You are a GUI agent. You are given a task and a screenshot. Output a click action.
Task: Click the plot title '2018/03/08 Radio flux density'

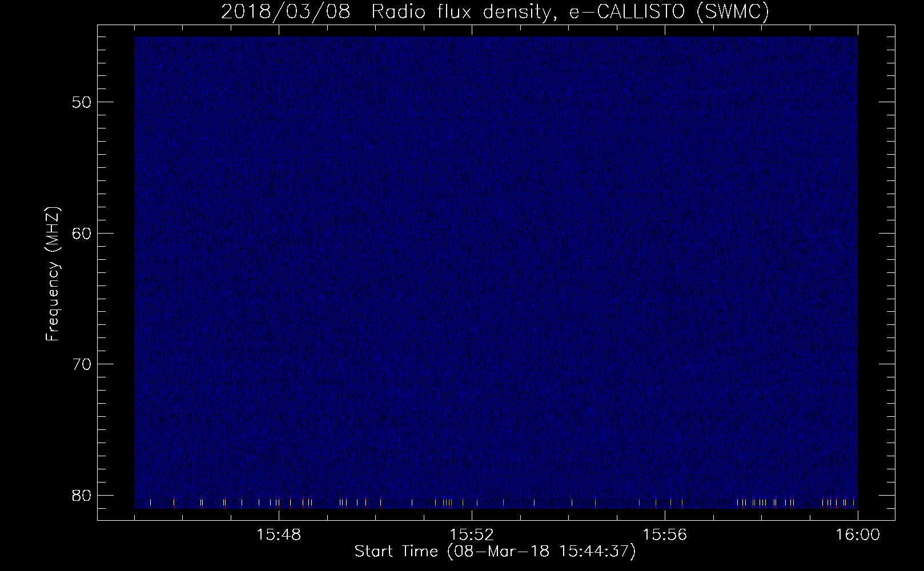(495, 12)
